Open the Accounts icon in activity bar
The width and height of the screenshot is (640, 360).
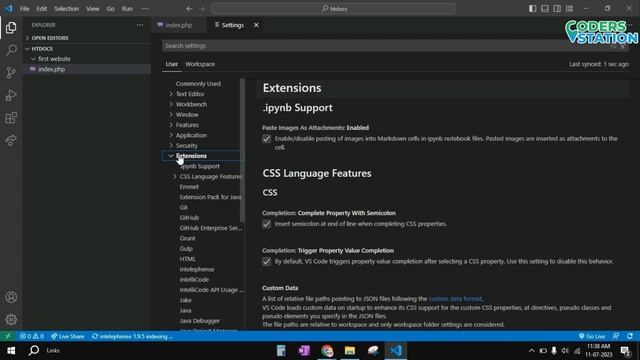11,297
